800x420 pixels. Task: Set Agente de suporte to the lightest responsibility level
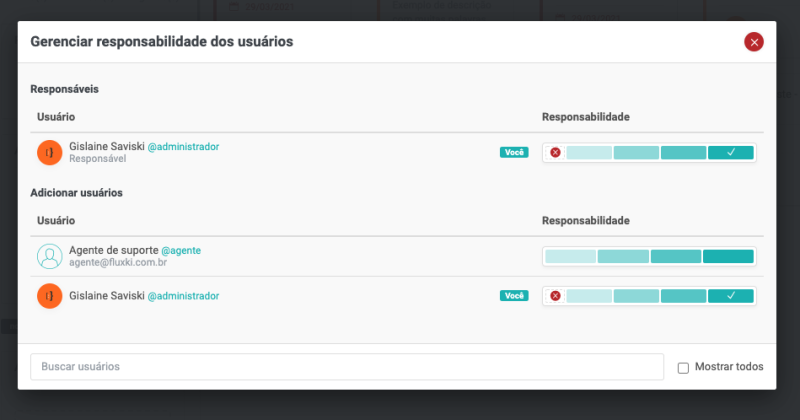point(571,256)
